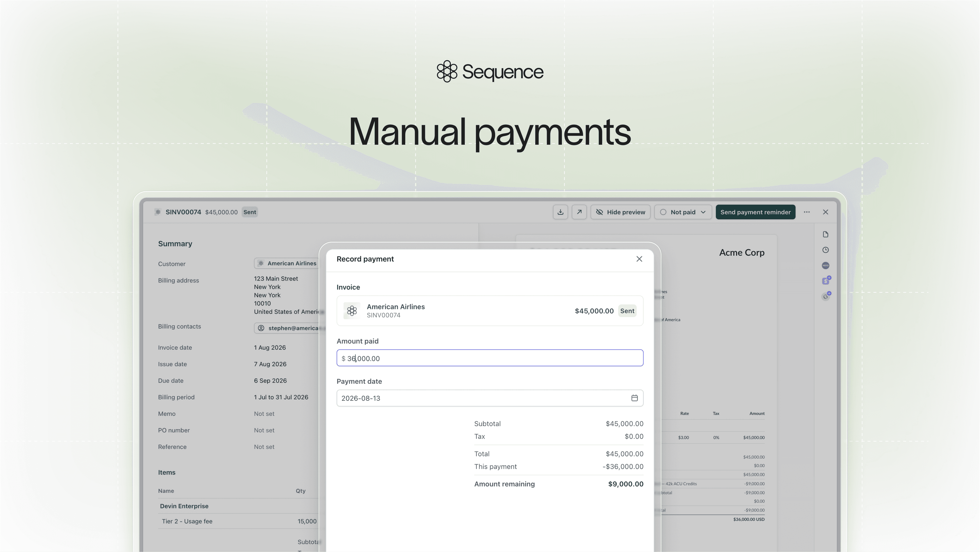Click the Invoice date value 1 Aug 2026
This screenshot has height=552, width=980.
tap(270, 347)
